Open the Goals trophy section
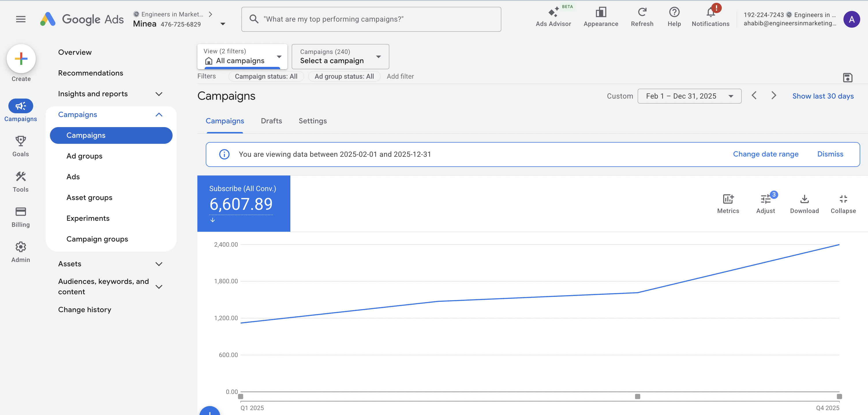 coord(20,142)
